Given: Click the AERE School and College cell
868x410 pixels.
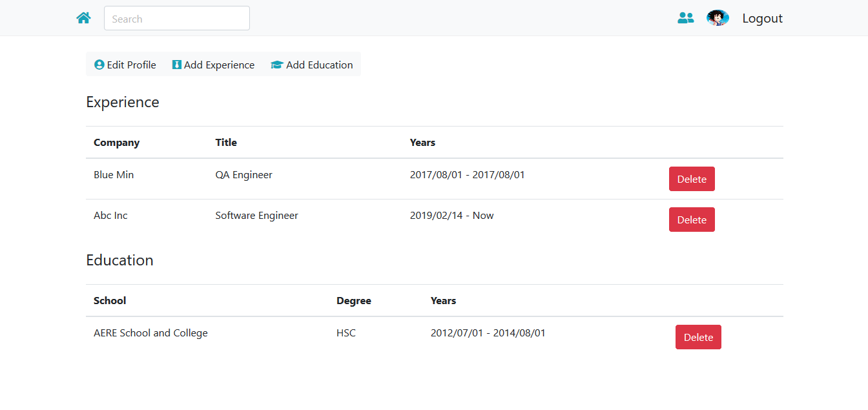Looking at the screenshot, I should (150, 333).
